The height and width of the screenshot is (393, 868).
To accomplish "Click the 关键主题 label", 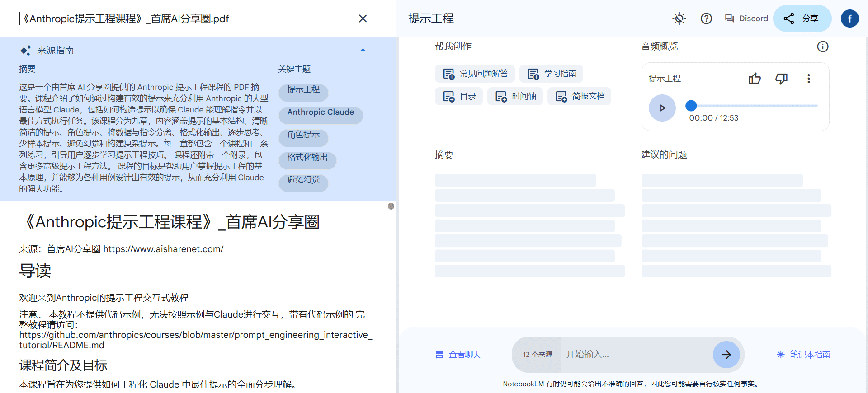I will [x=294, y=69].
